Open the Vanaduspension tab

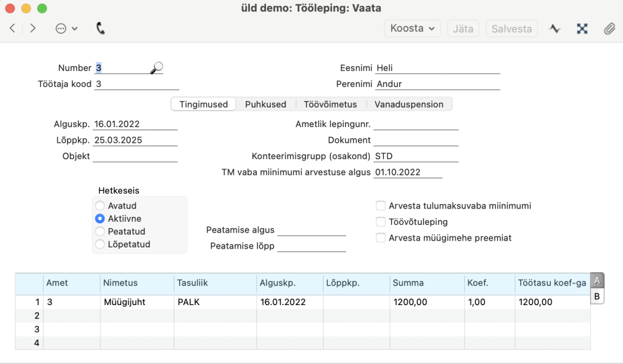[x=409, y=105]
